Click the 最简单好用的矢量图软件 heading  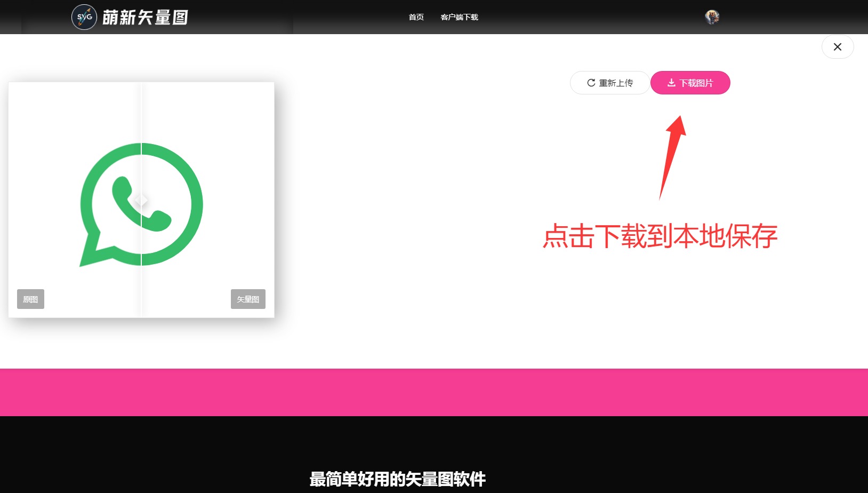point(397,479)
